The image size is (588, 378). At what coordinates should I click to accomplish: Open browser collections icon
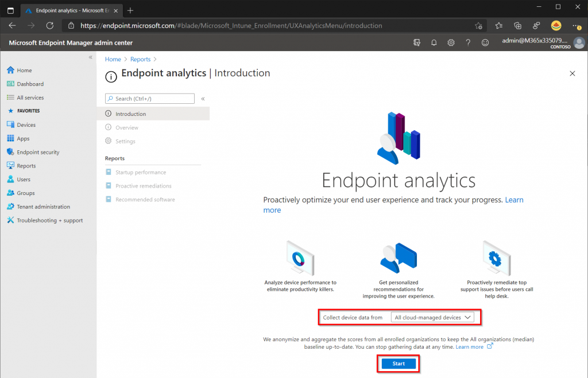517,25
